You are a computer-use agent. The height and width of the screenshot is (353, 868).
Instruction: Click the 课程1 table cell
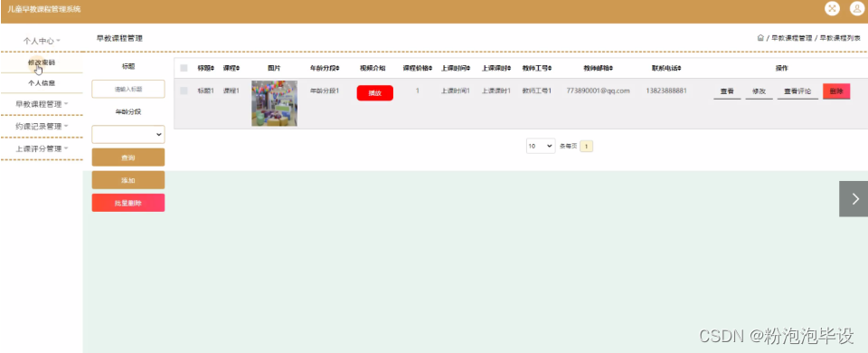(231, 91)
